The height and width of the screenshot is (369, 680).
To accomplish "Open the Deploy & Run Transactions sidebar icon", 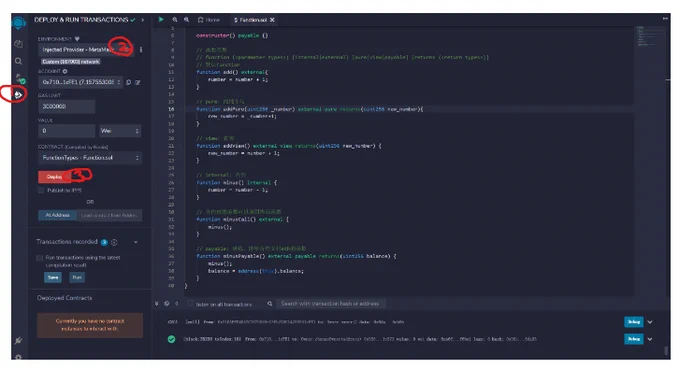I will 18,94.
